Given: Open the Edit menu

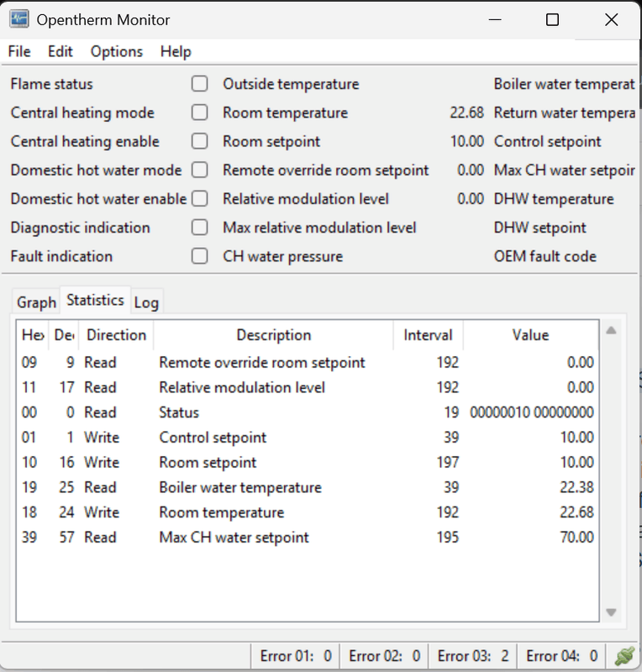Looking at the screenshot, I should 60,51.
